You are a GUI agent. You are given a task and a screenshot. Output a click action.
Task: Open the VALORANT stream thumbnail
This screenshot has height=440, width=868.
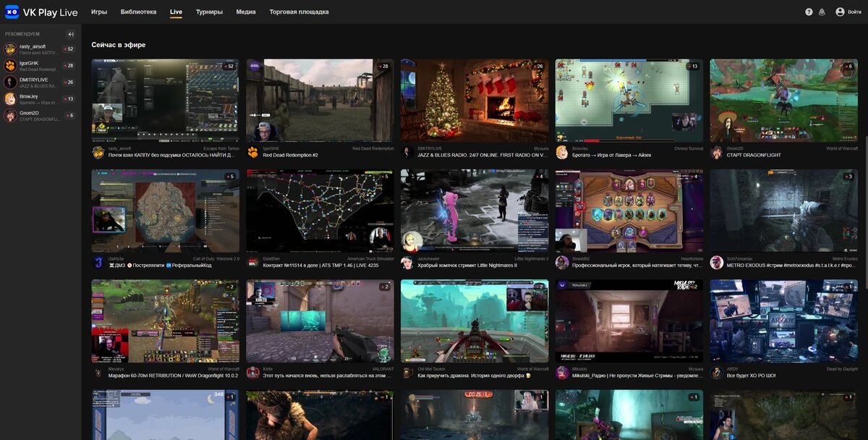pyautogui.click(x=320, y=321)
